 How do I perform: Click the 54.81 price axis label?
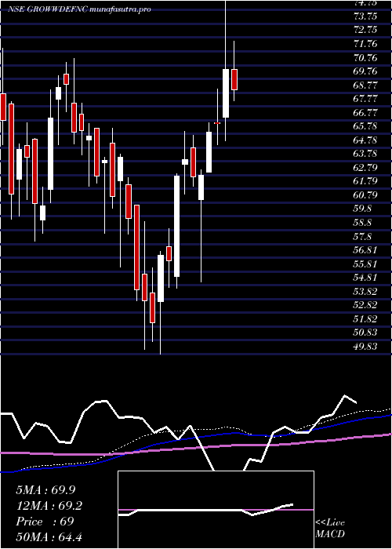365,278
